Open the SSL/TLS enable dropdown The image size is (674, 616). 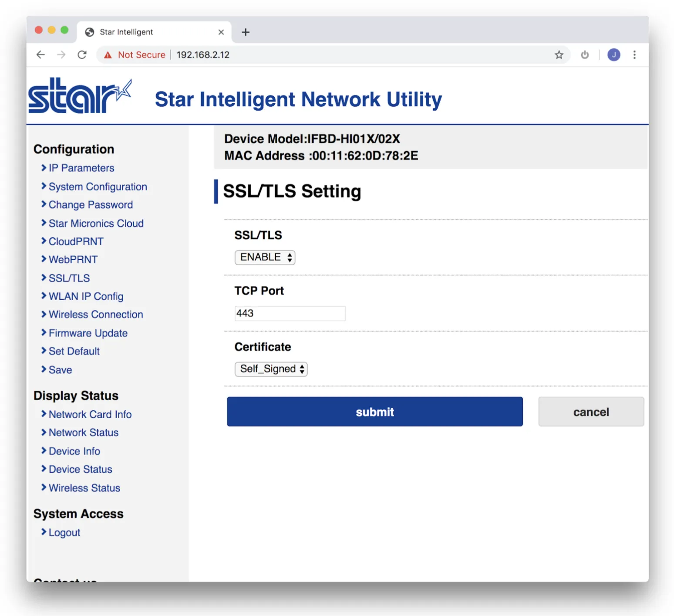(265, 257)
